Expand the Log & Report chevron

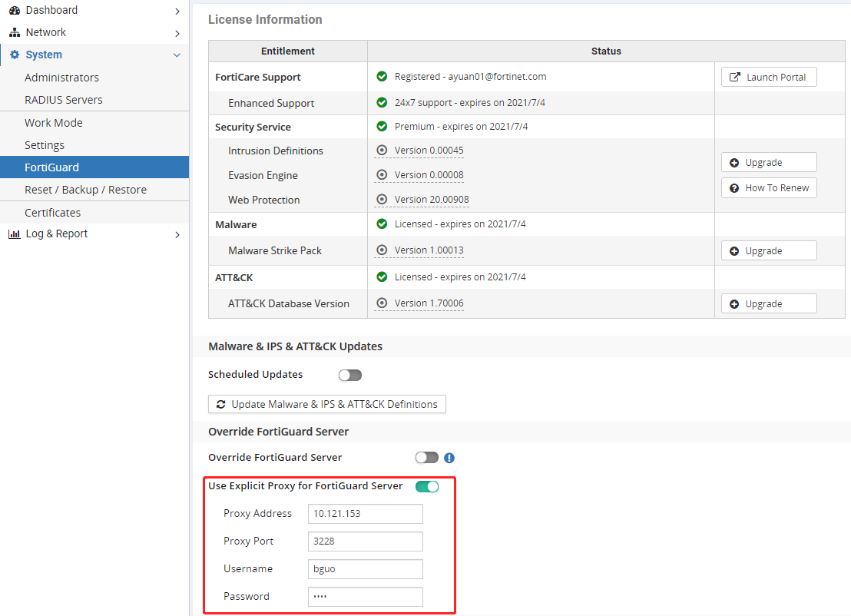tap(177, 234)
